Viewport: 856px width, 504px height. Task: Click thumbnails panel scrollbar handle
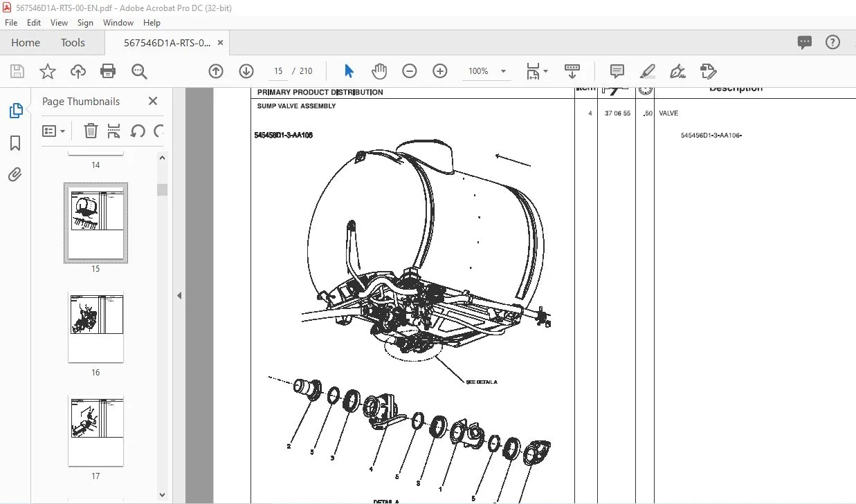[x=162, y=189]
